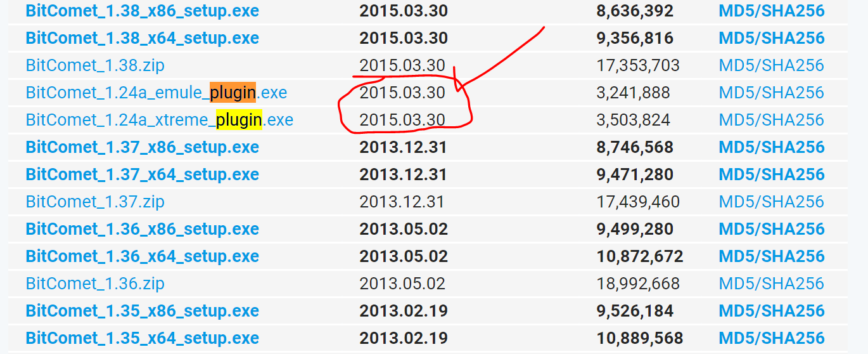Select file size 10,872,672
The width and height of the screenshot is (868, 354).
[640, 256]
